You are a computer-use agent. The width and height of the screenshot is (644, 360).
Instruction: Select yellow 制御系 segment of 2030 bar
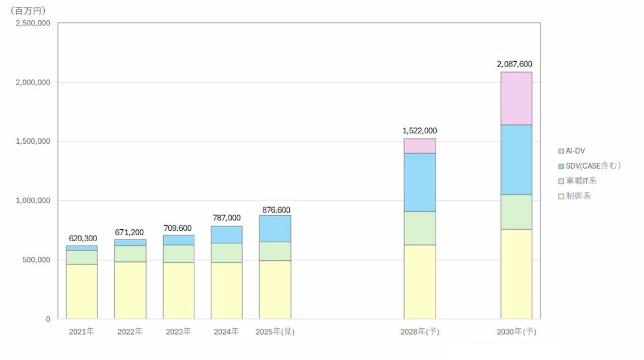pyautogui.click(x=516, y=273)
